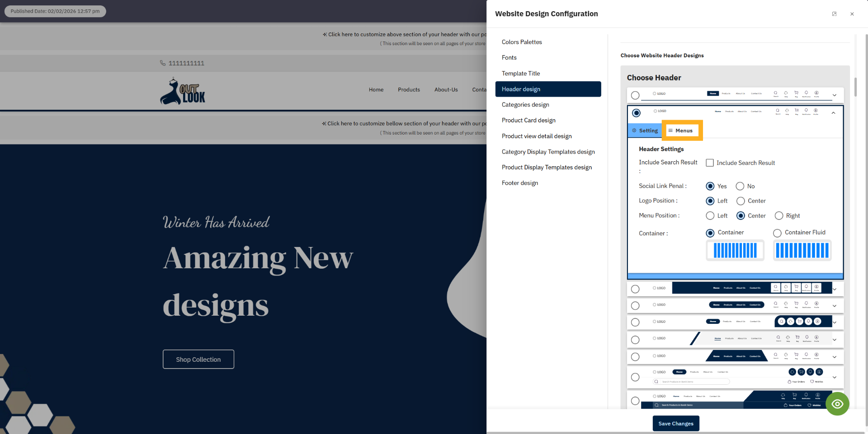Click the Search icon in selected header preview
Screen dimensions: 868x434
[x=778, y=111]
